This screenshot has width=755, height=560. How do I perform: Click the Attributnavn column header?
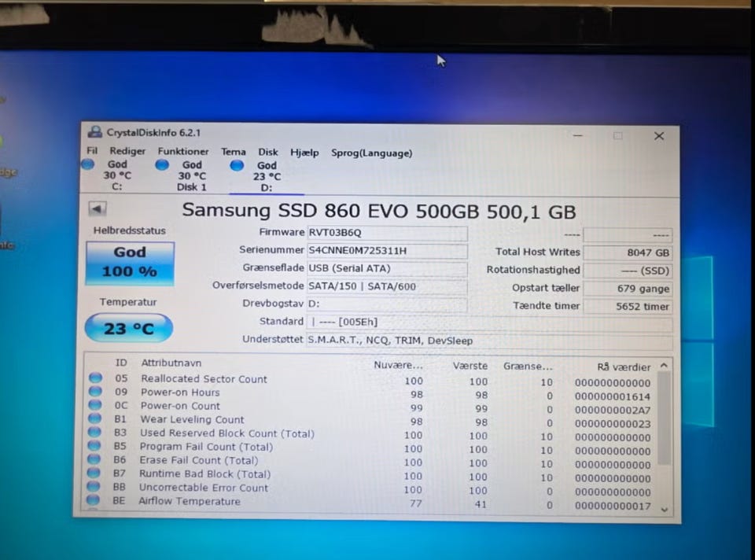[x=171, y=363]
